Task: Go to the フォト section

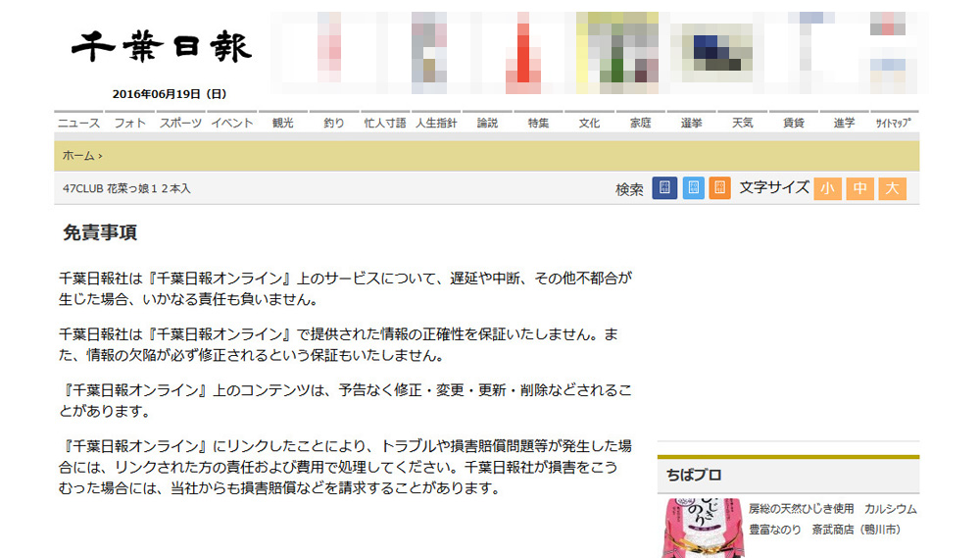Action: (129, 124)
